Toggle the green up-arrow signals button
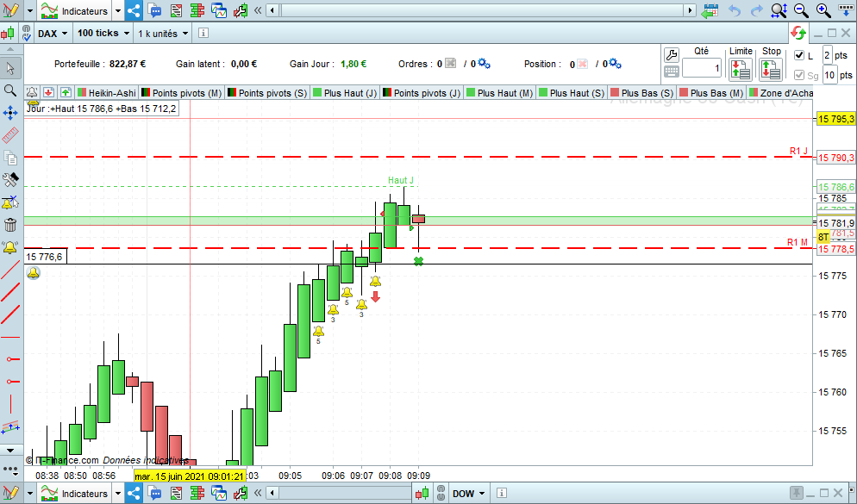The width and height of the screenshot is (857, 504). point(66,92)
